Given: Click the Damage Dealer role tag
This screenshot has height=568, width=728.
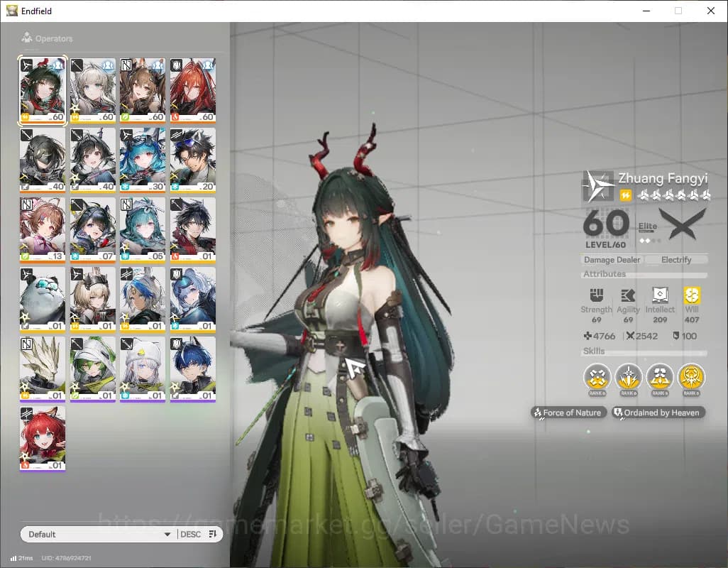Looking at the screenshot, I should pos(612,260).
